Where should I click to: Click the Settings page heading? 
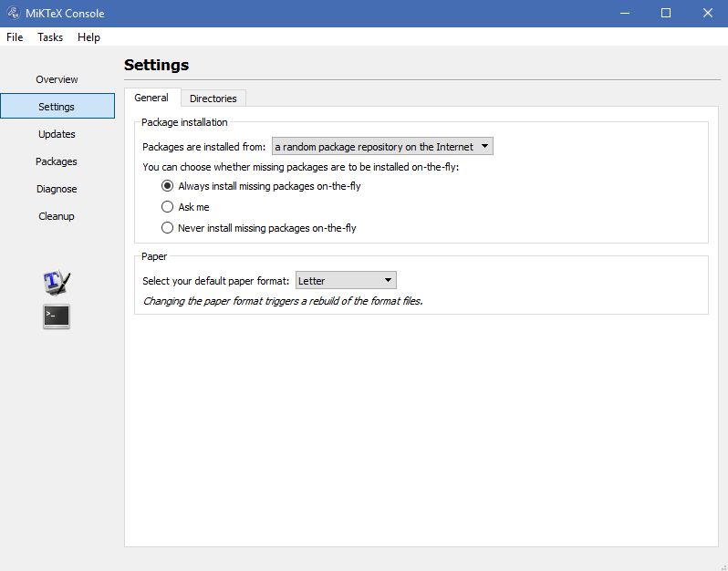(x=157, y=65)
